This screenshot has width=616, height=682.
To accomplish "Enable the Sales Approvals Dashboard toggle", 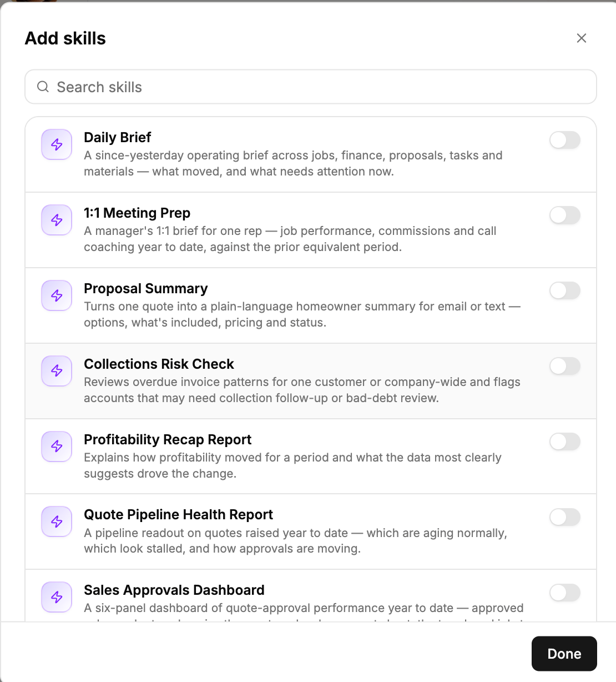I will click(565, 593).
